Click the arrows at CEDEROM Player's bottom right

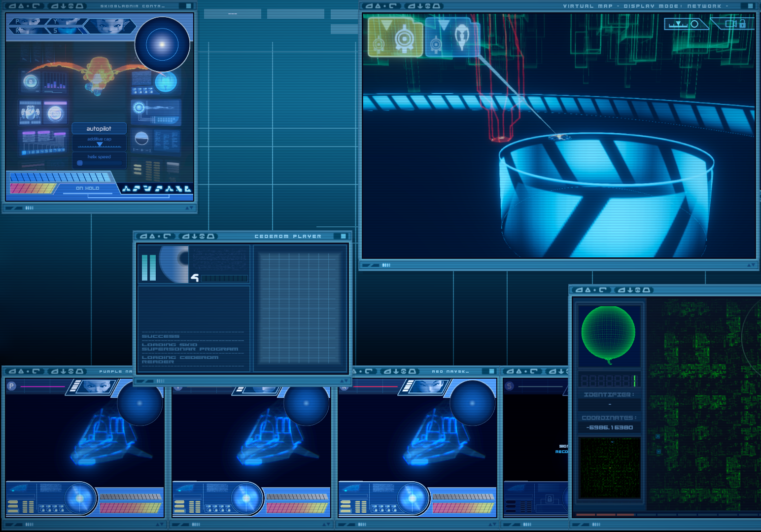[x=345, y=381]
